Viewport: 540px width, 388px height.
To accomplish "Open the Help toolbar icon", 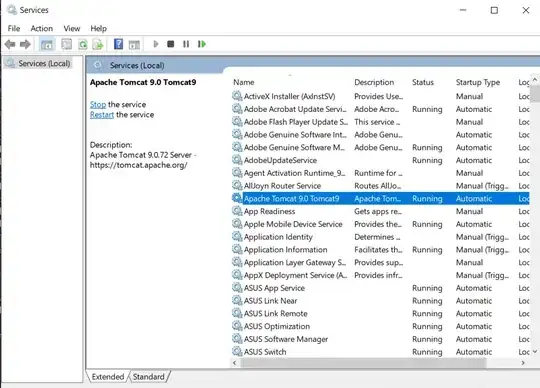I will coord(118,44).
